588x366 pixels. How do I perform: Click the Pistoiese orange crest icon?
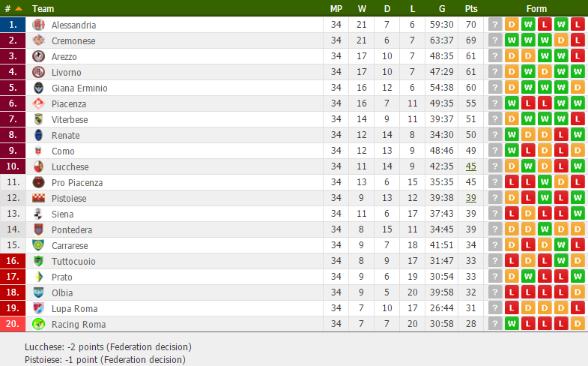tap(38, 198)
